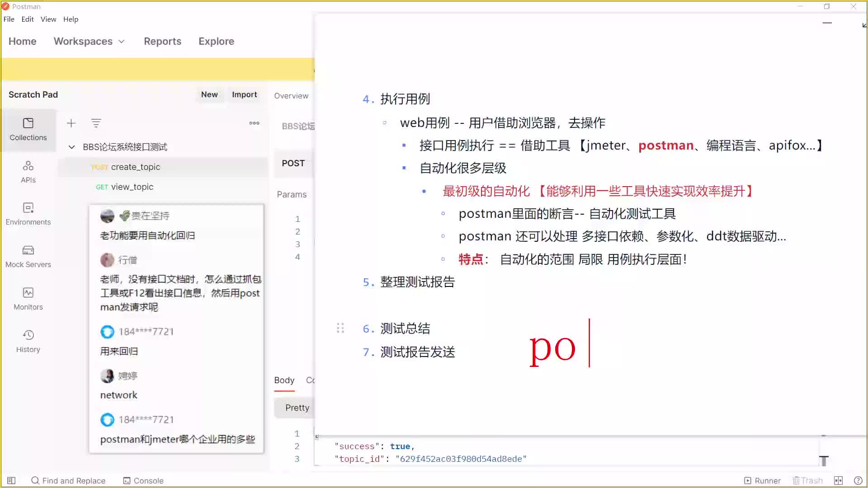This screenshot has height=488, width=868.
Task: Click the text tool T icon
Action: tap(823, 460)
